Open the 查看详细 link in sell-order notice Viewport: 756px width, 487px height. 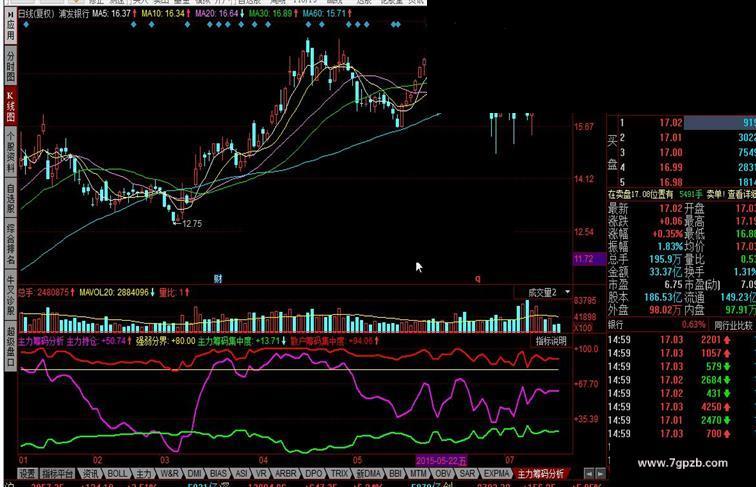(742, 194)
